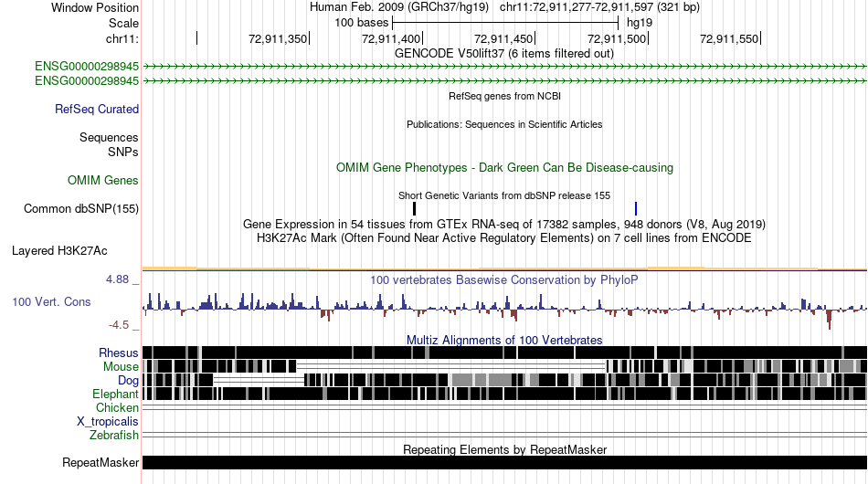The image size is (868, 484).
Task: Select the first ENSG00000298945 gene label
Action: point(87,67)
